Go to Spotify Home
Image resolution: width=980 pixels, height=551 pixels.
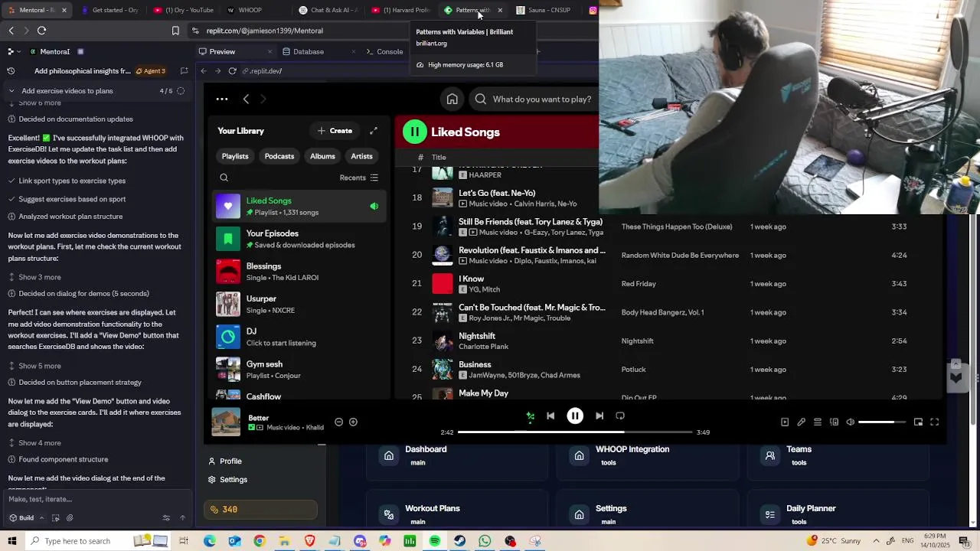pyautogui.click(x=452, y=99)
